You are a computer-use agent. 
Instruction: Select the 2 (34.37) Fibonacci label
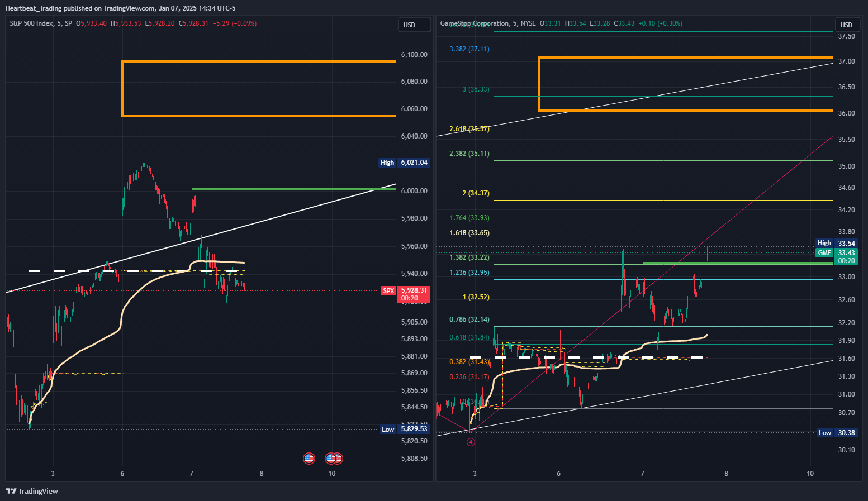click(476, 193)
